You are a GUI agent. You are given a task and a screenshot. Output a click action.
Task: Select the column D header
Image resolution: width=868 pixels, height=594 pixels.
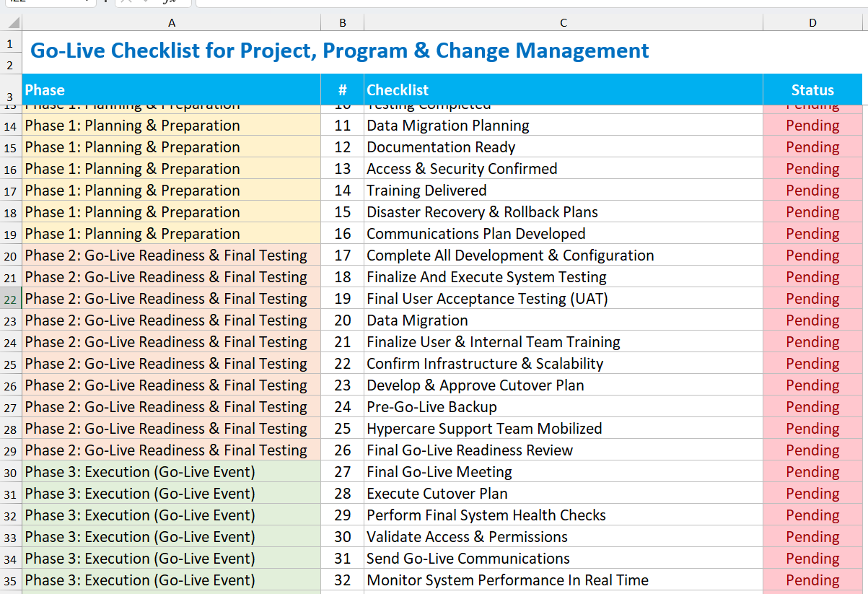click(812, 23)
